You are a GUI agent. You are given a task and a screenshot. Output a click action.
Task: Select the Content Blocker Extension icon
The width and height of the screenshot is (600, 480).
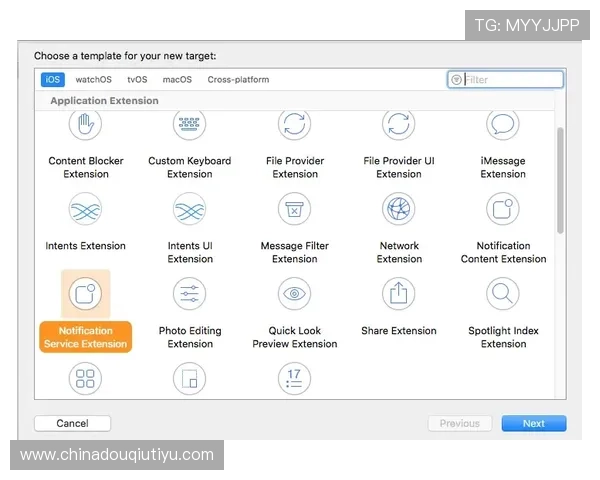pos(86,125)
